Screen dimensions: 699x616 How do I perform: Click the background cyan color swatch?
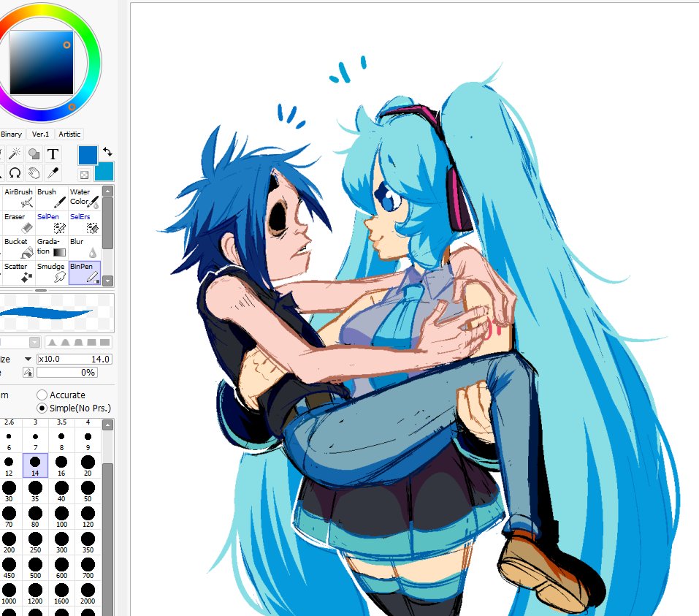(x=106, y=172)
